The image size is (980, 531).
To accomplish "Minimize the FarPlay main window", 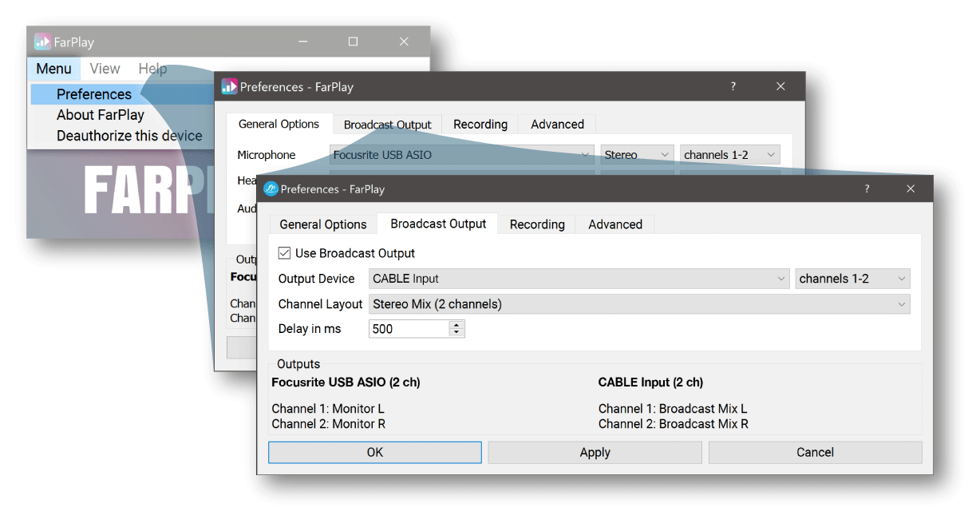I will point(302,42).
